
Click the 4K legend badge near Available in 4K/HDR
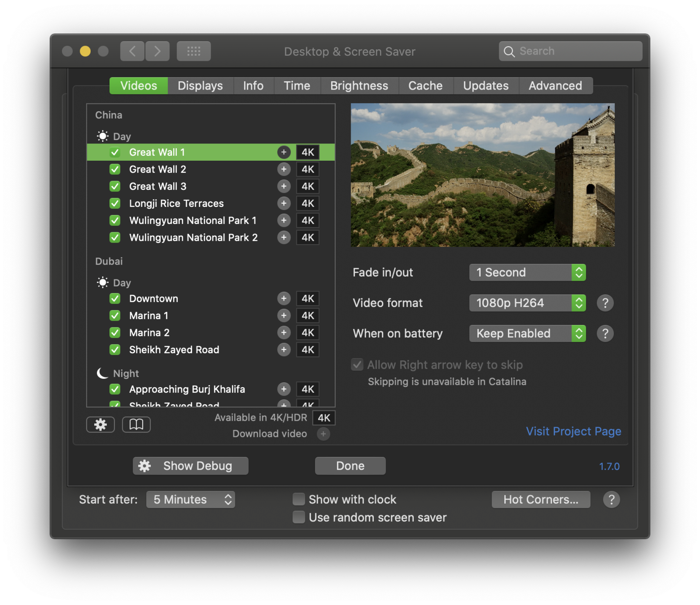pos(324,418)
